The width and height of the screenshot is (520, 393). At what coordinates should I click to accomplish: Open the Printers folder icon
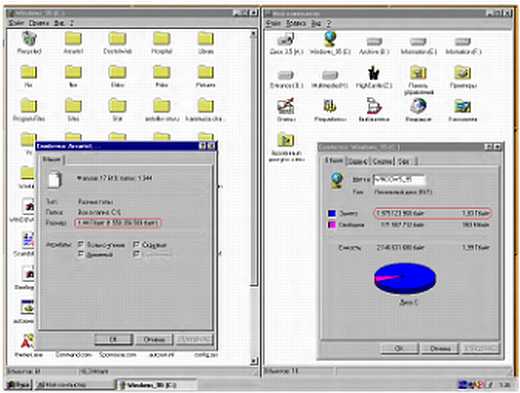[x=463, y=73]
